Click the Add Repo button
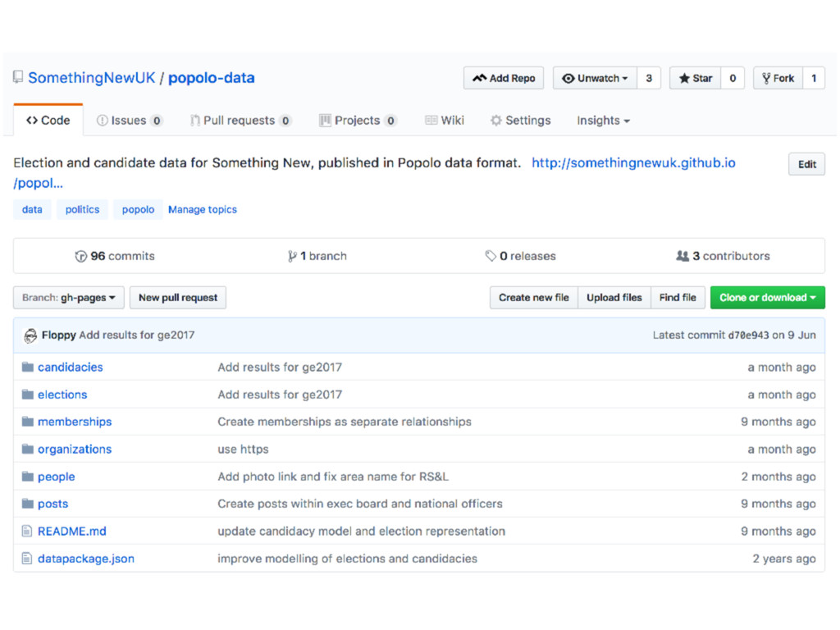This screenshot has width=840, height=630. pos(504,78)
